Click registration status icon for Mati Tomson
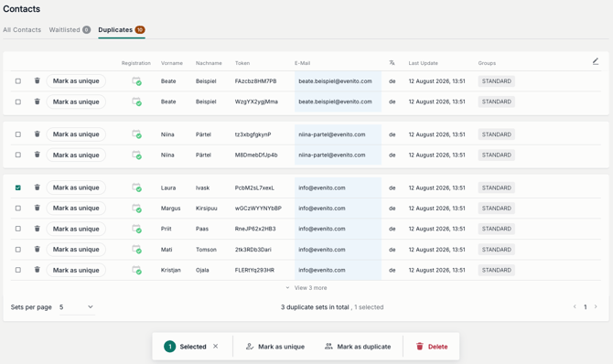Image resolution: width=613 pixels, height=364 pixels. click(136, 249)
